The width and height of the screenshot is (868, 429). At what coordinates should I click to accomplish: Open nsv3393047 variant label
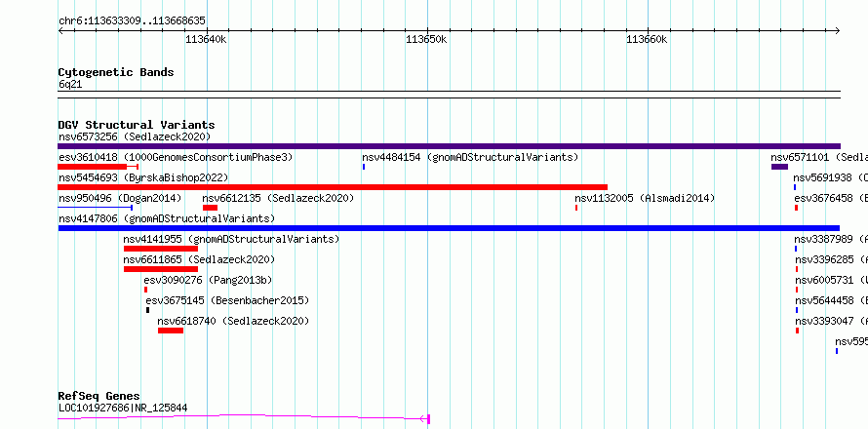click(832, 321)
